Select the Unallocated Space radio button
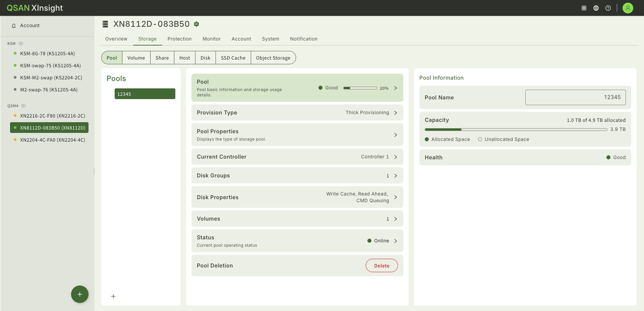The width and height of the screenshot is (644, 311). click(x=480, y=139)
